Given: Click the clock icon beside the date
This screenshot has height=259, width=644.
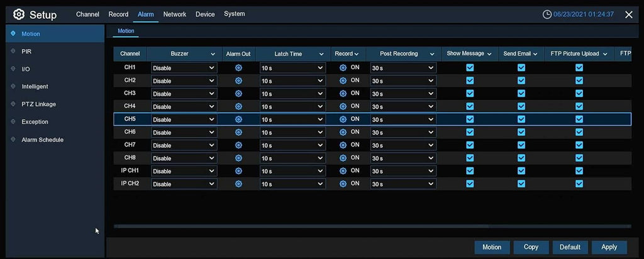Looking at the screenshot, I should [x=547, y=14].
